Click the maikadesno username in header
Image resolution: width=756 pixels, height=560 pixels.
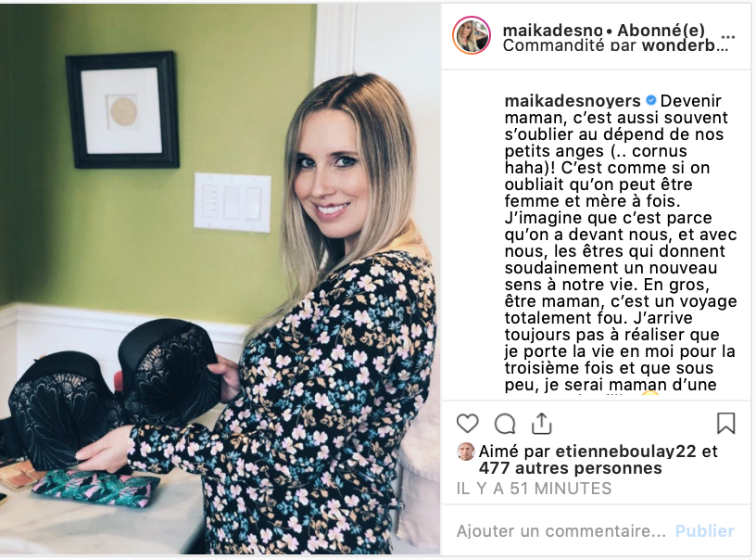(552, 31)
